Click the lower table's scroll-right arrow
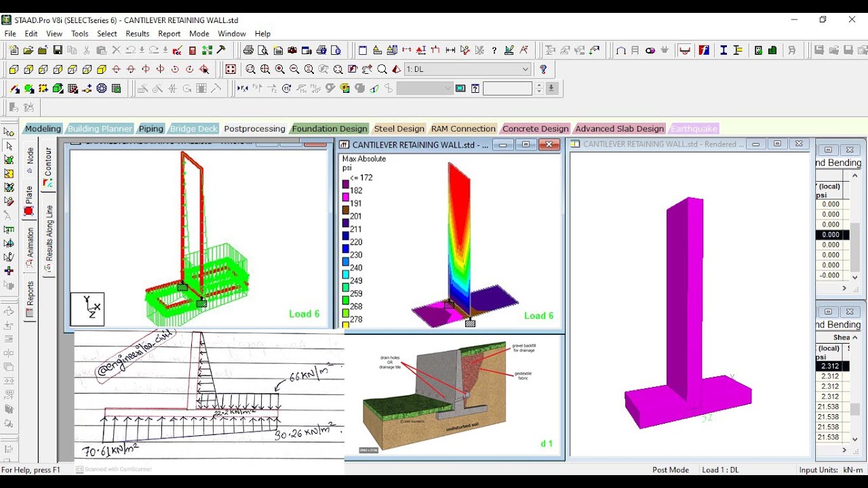 [x=845, y=450]
